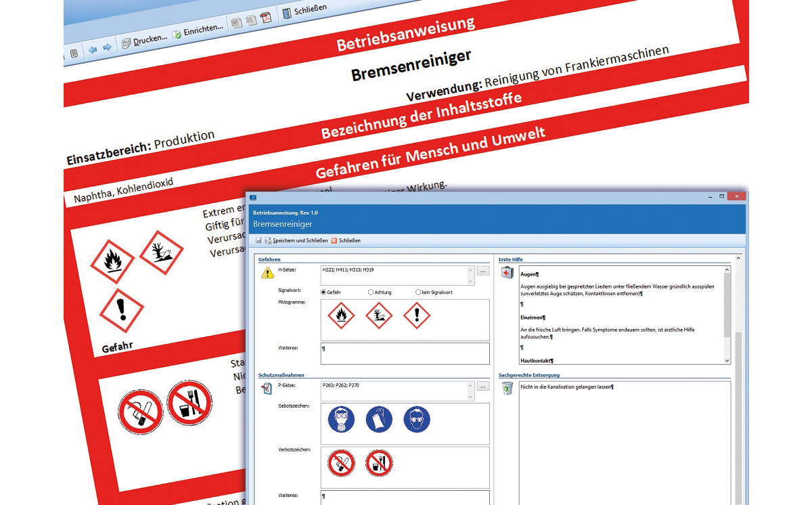The image size is (812, 505).
Task: Click the exclamation pictogram in preview document
Action: tap(122, 311)
